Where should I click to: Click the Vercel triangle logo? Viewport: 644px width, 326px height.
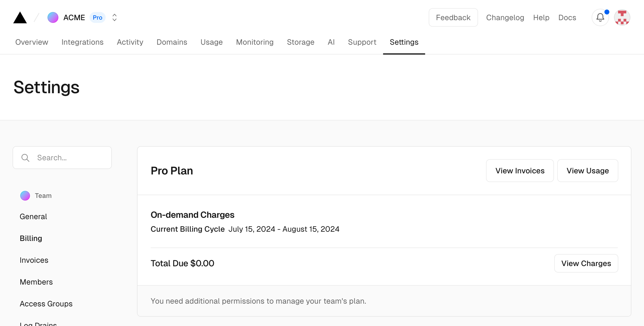(x=20, y=18)
